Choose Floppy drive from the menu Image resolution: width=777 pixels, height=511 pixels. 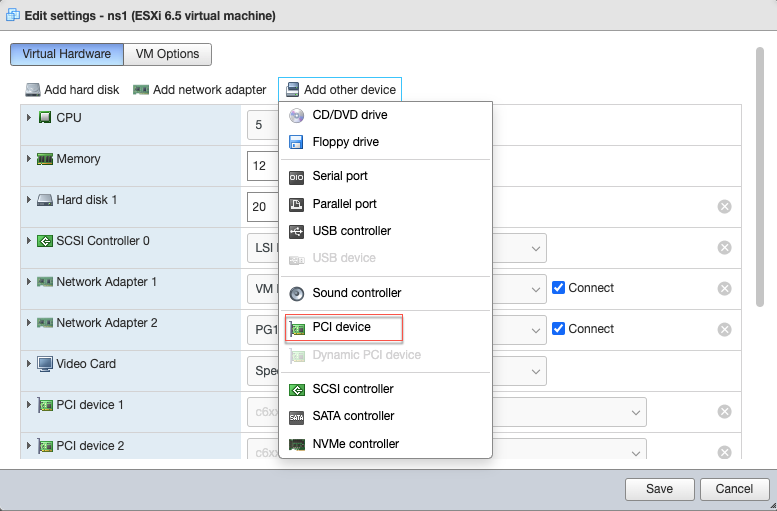click(x=386, y=142)
